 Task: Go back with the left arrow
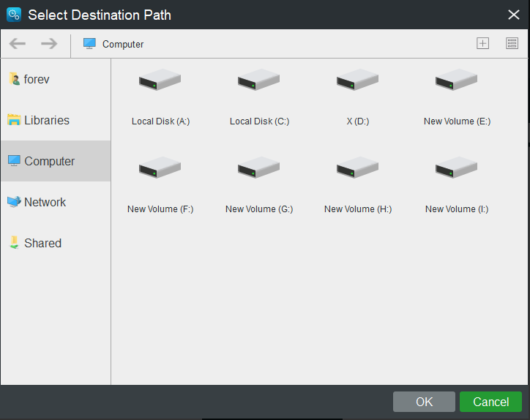click(18, 44)
